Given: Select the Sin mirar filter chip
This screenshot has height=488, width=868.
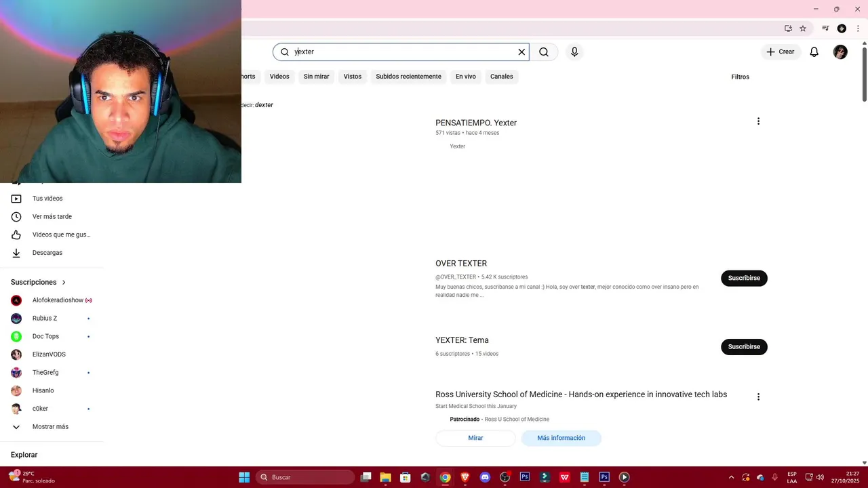Looking at the screenshot, I should click(x=316, y=77).
